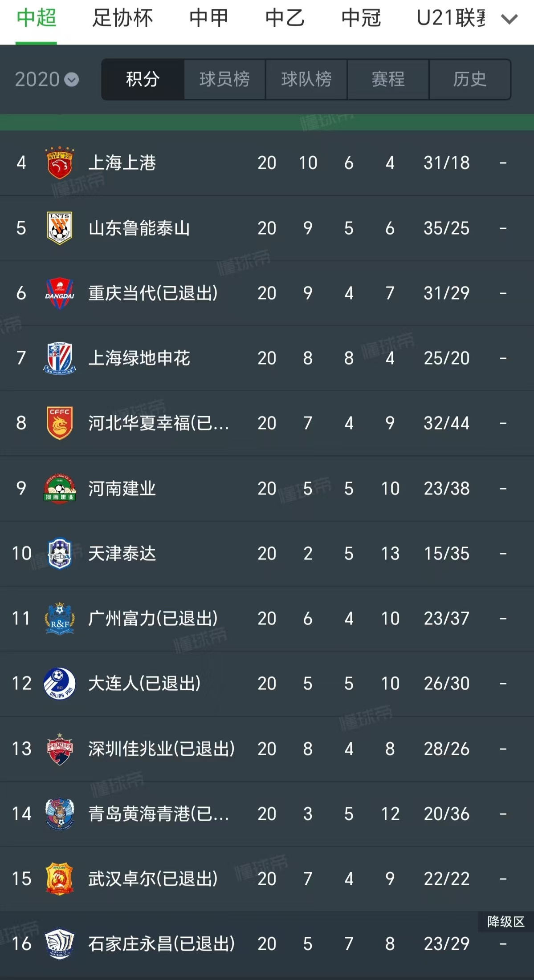Viewport: 534px width, 980px height.
Task: Click the Tianjin TEDA club crest
Action: pyautogui.click(x=58, y=553)
